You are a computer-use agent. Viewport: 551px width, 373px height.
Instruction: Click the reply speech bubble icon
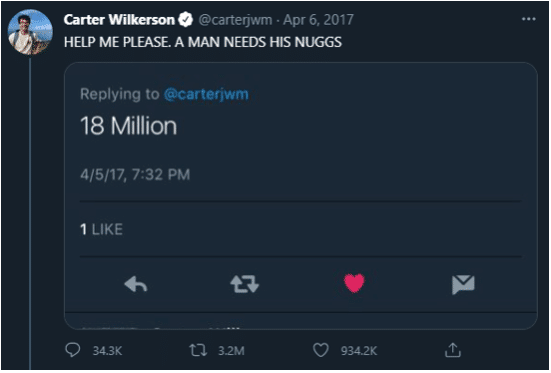point(73,350)
